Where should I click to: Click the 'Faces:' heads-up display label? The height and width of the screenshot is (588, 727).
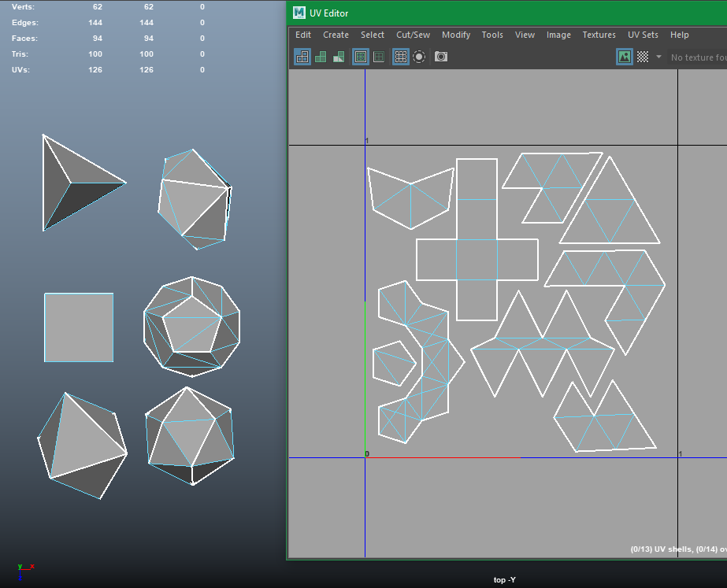point(24,39)
